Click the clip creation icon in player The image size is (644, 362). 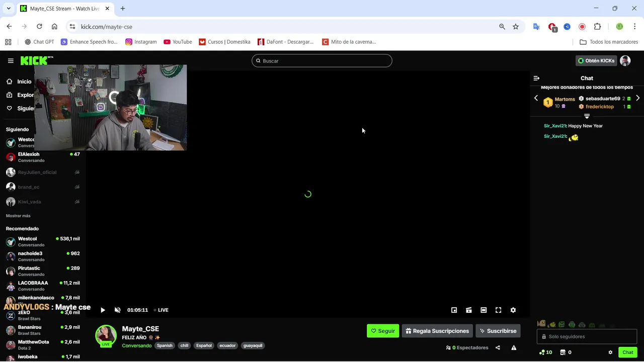pos(469,310)
